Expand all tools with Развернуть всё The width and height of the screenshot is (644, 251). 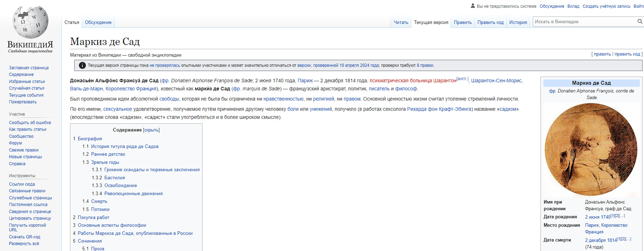click(x=24, y=244)
